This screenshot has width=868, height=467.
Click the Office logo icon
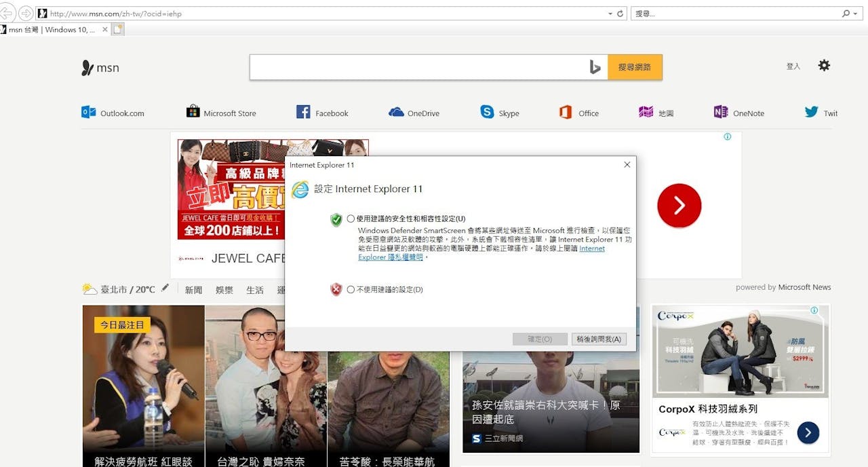tap(566, 113)
